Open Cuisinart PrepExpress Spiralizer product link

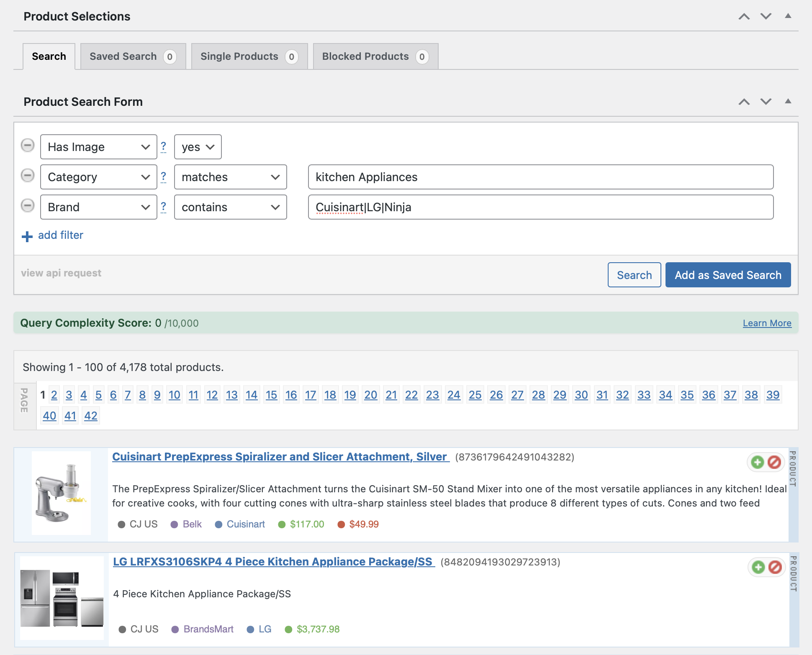pos(281,457)
